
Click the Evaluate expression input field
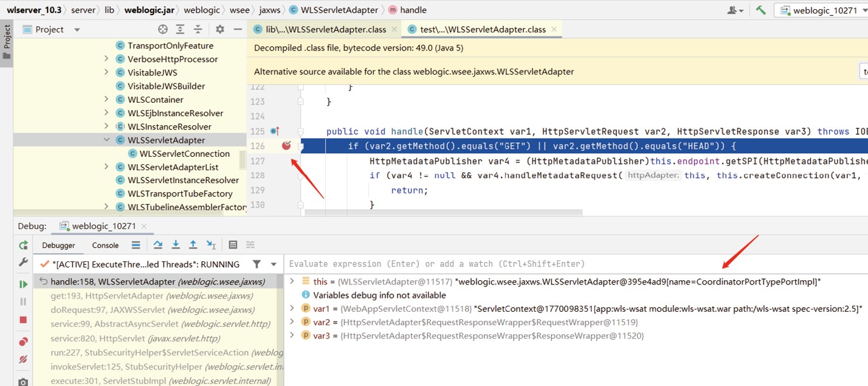[x=576, y=264]
